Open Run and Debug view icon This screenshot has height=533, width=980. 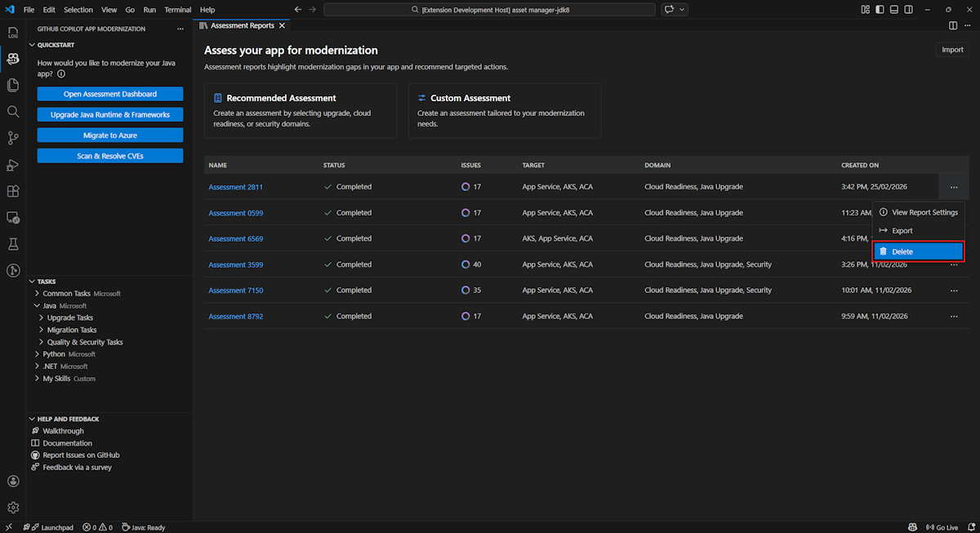pos(12,165)
